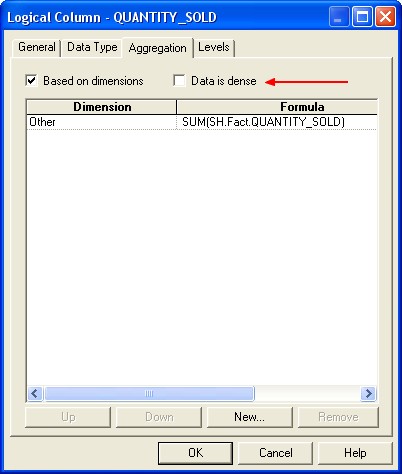
Task: Select the Other dimension row
Action: 101,122
